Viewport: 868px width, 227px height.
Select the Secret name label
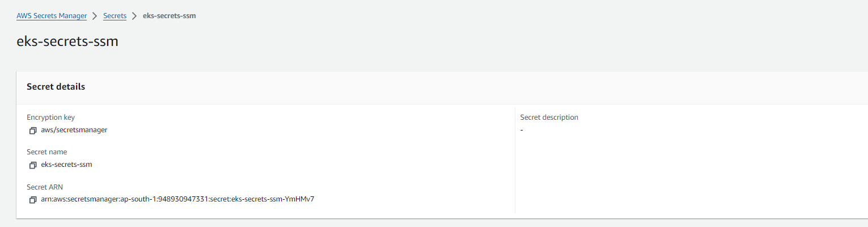coord(47,152)
